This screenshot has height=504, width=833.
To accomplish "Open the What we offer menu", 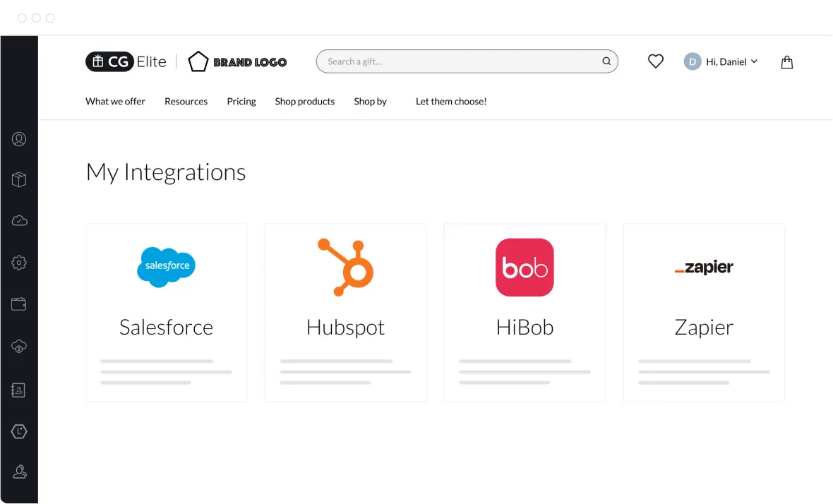I will click(115, 102).
